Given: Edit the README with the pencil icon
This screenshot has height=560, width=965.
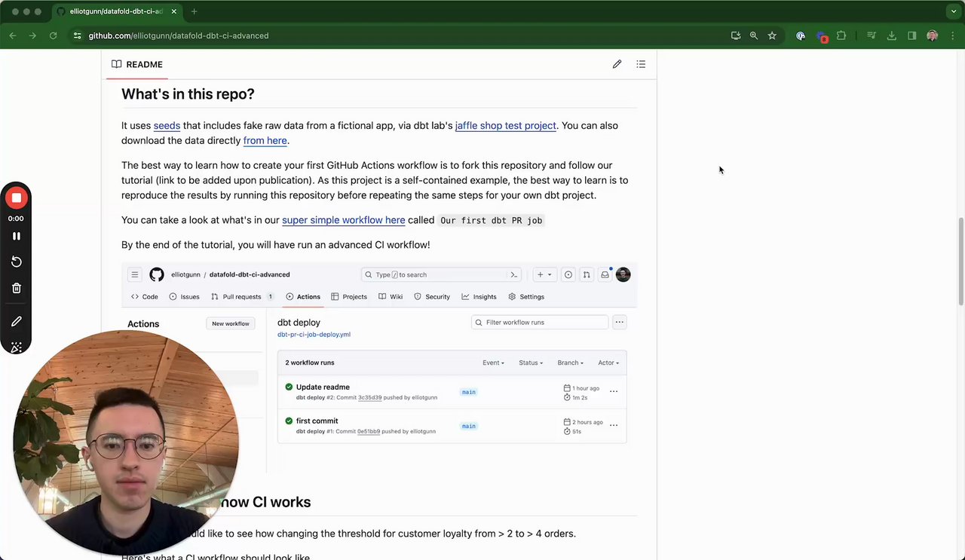Looking at the screenshot, I should click(x=617, y=64).
